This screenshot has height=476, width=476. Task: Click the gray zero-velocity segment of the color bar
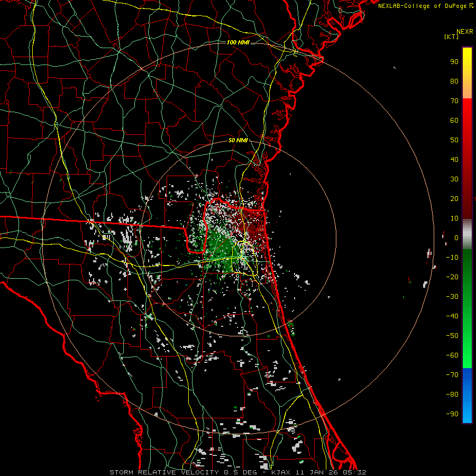point(467,234)
